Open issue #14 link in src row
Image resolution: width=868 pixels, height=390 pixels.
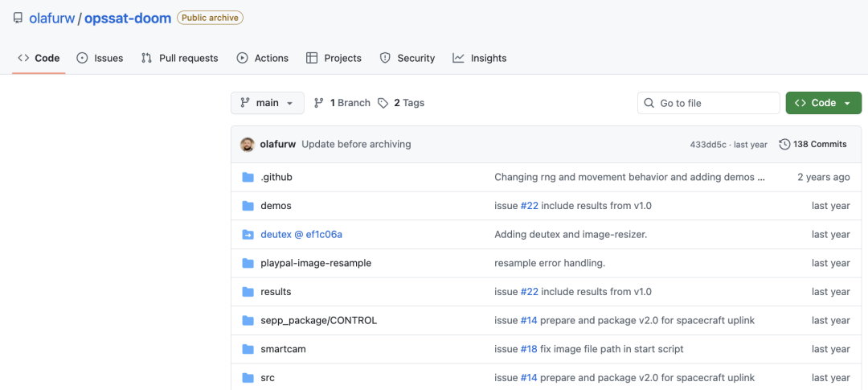529,379
